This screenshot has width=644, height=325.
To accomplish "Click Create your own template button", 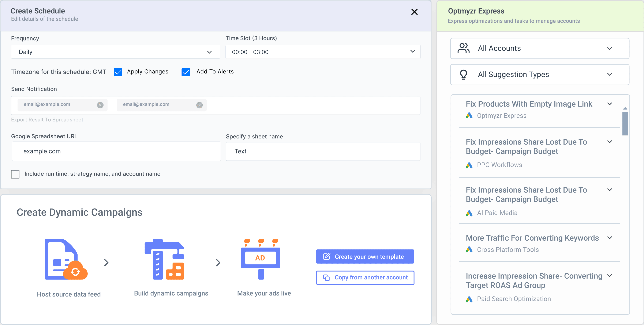I will (365, 256).
